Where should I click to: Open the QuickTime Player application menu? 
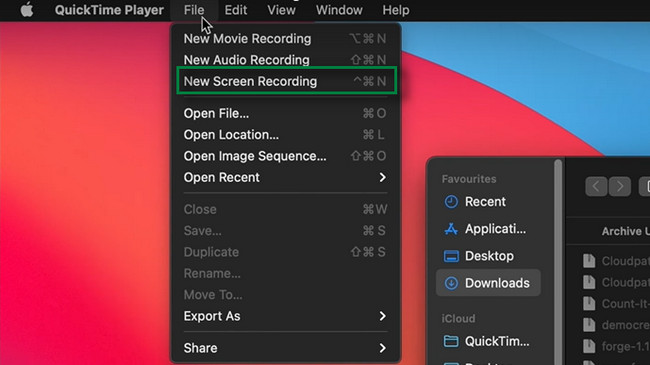pyautogui.click(x=109, y=10)
